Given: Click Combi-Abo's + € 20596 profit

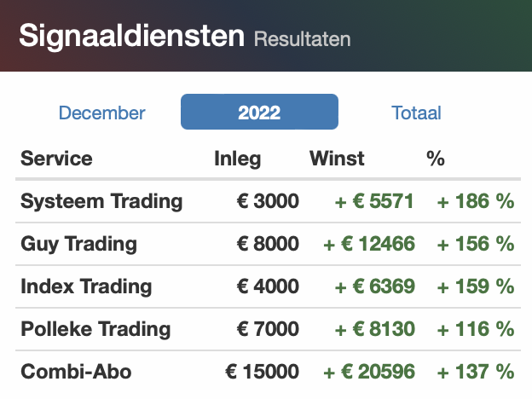Looking at the screenshot, I should point(369,372).
